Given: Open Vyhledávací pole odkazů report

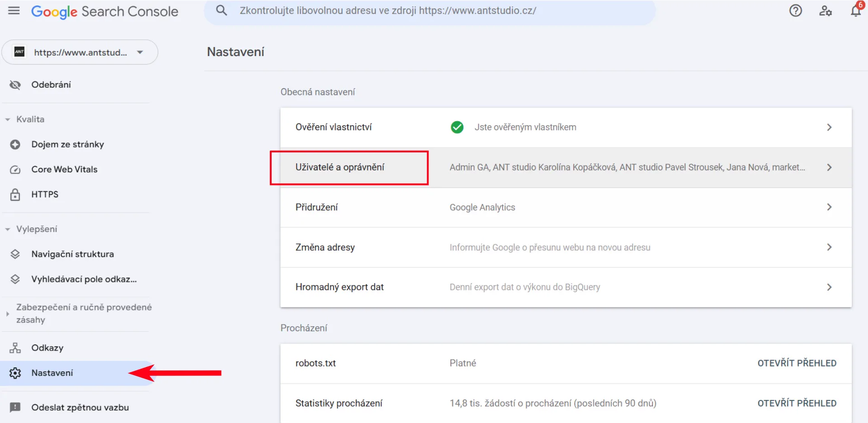Looking at the screenshot, I should [84, 279].
